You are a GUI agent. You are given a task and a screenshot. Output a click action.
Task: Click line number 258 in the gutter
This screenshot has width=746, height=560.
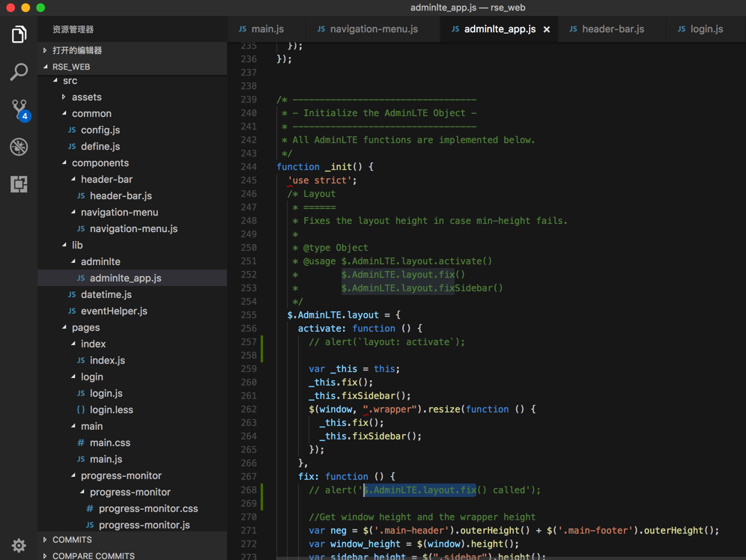tap(248, 355)
